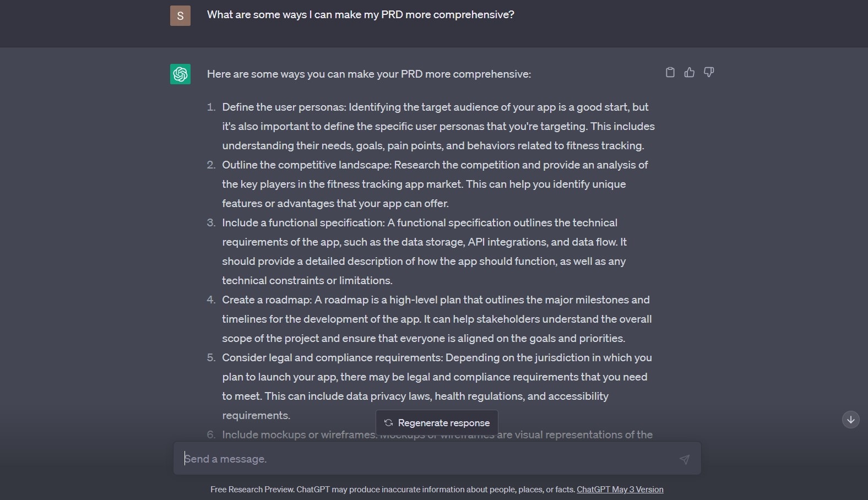Give the response a thumbs up

click(x=689, y=72)
